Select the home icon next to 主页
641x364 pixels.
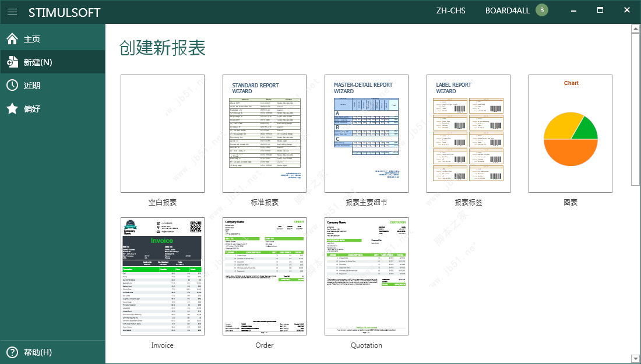coord(12,40)
